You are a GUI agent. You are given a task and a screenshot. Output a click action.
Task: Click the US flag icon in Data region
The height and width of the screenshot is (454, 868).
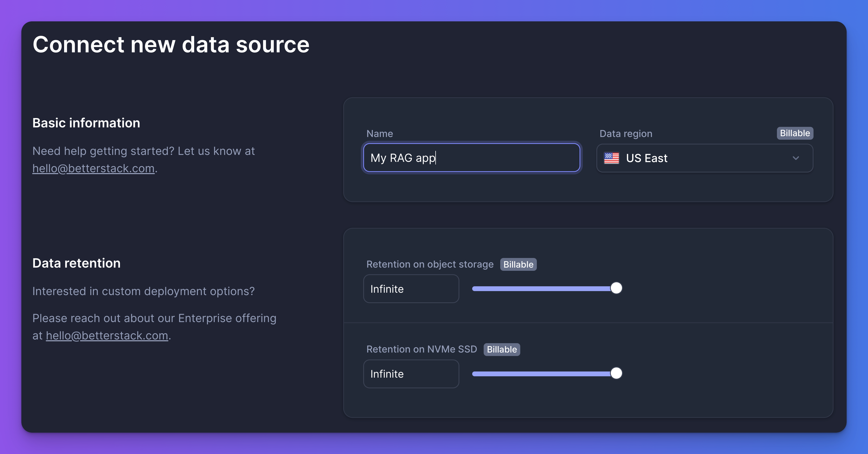[x=612, y=158]
